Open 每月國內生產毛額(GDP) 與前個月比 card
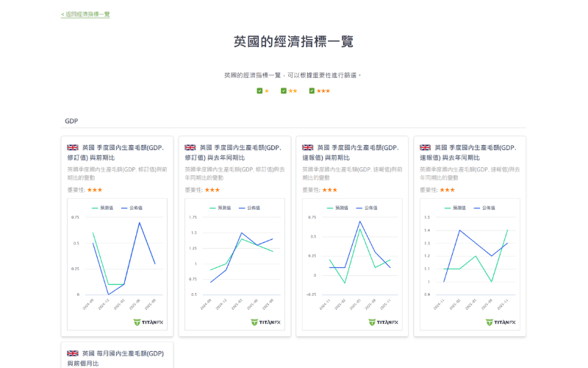The image size is (588, 368). tap(117, 358)
